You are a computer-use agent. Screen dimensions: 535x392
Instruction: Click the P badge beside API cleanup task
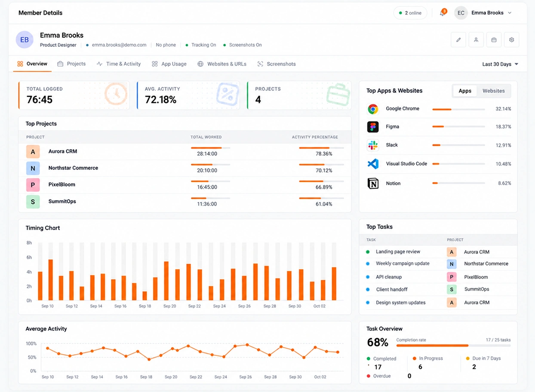[x=452, y=277]
